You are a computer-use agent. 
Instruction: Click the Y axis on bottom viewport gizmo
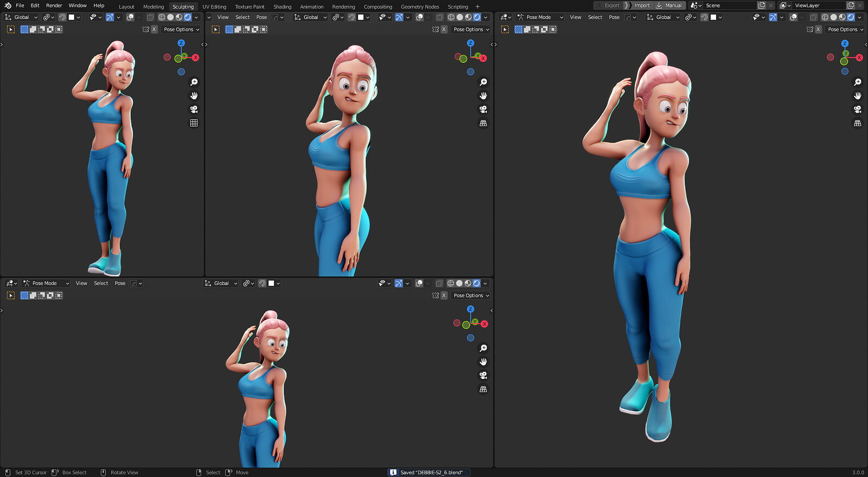(x=475, y=322)
